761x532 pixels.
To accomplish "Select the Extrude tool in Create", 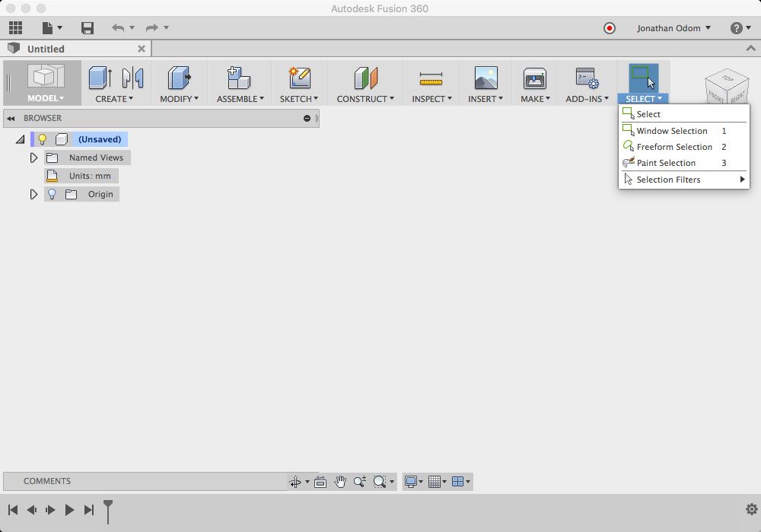I will pos(100,78).
